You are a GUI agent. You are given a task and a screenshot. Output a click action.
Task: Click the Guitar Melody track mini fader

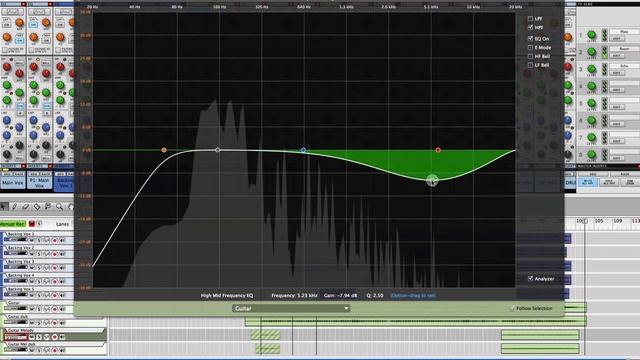tap(16, 337)
